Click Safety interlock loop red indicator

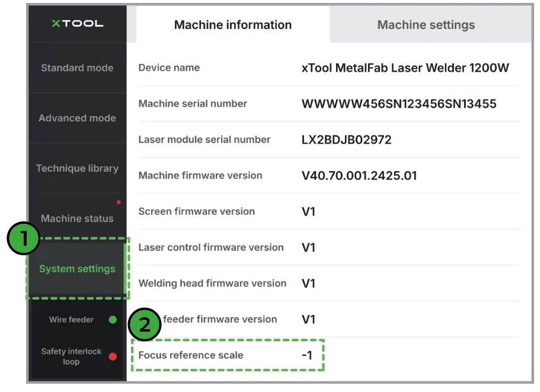click(x=113, y=356)
